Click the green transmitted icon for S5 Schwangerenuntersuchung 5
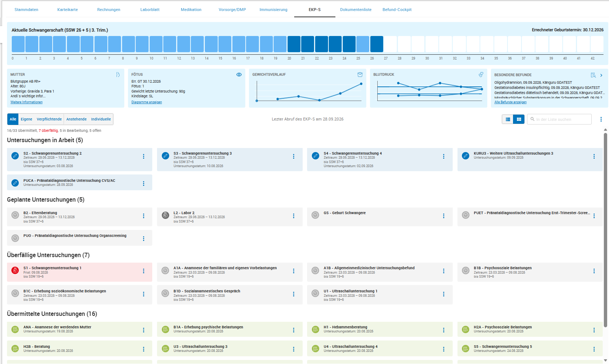The width and height of the screenshot is (609, 364). [x=466, y=349]
